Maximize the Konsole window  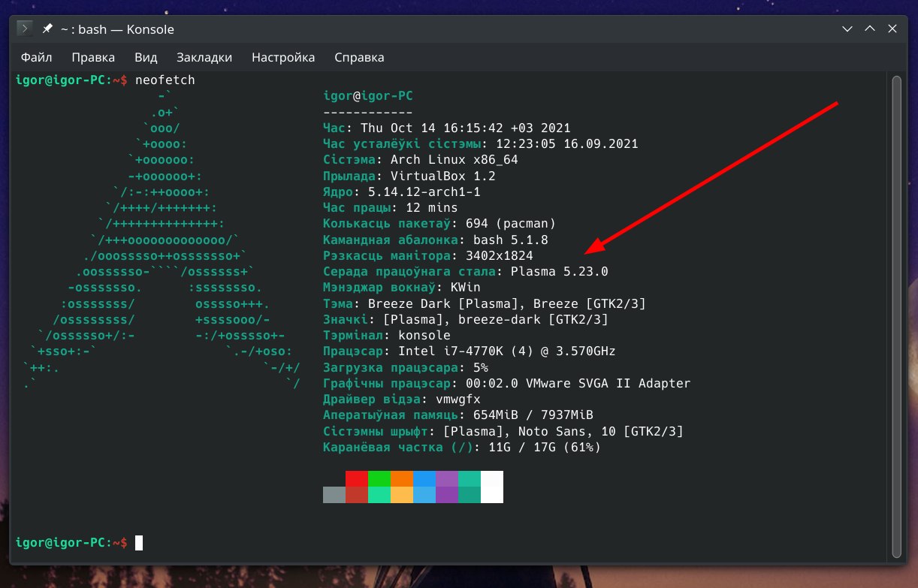(x=870, y=29)
